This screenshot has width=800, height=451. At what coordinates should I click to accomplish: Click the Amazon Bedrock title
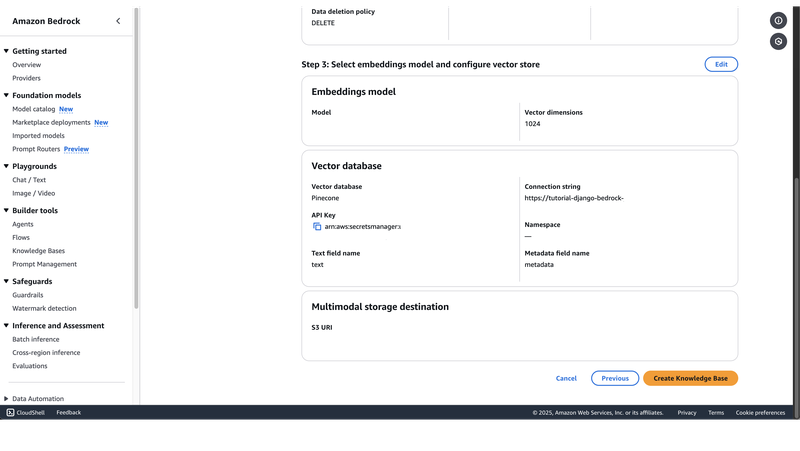(x=46, y=21)
